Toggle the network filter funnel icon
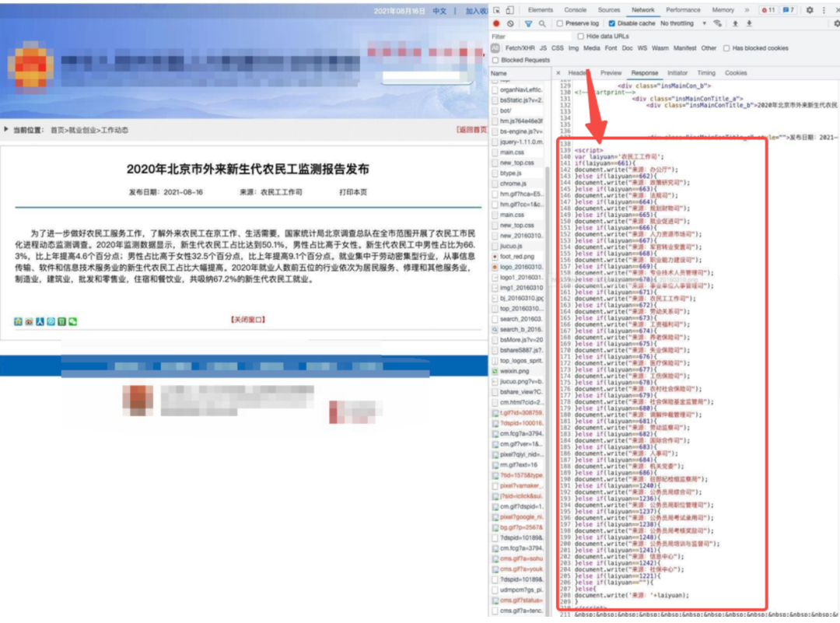This screenshot has width=840, height=623. [x=528, y=23]
